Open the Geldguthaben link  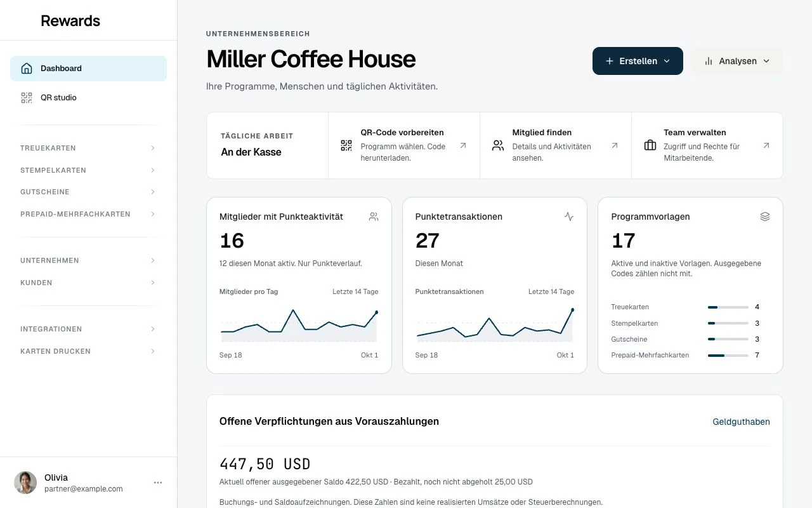coord(741,422)
